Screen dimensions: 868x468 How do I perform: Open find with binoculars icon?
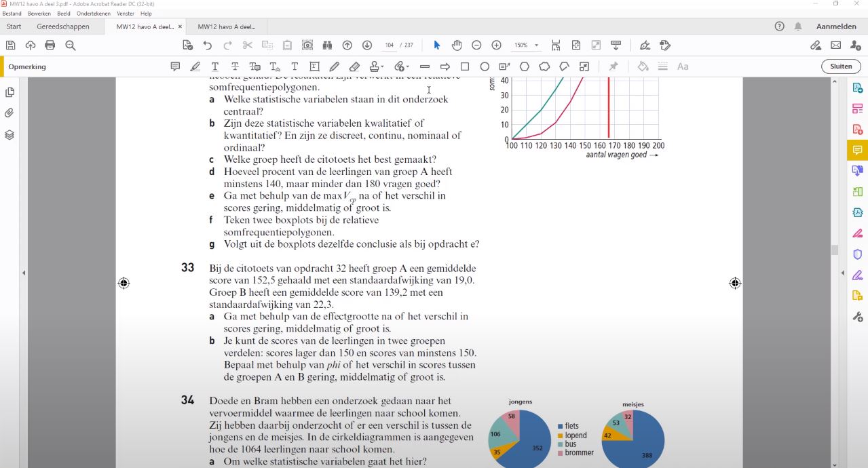[x=327, y=45]
